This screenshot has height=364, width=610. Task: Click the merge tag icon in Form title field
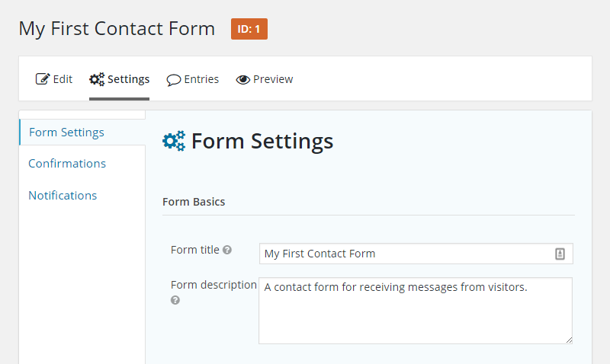point(560,254)
